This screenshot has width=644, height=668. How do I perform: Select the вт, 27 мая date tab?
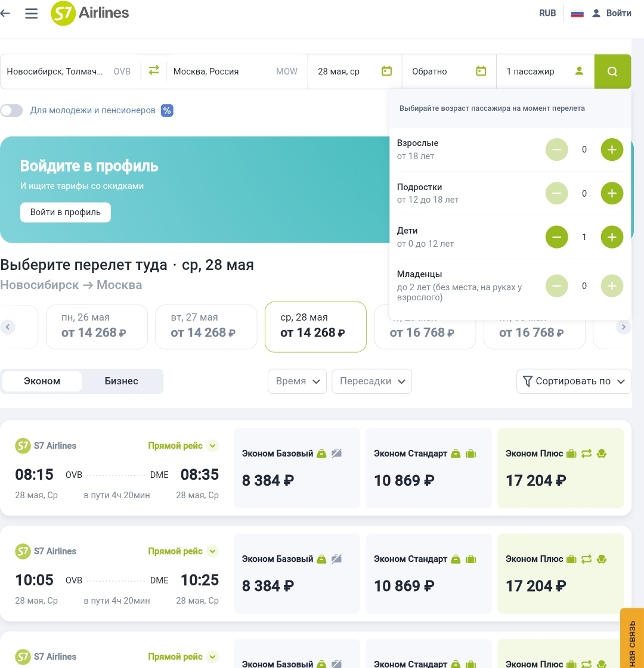pyautogui.click(x=206, y=325)
